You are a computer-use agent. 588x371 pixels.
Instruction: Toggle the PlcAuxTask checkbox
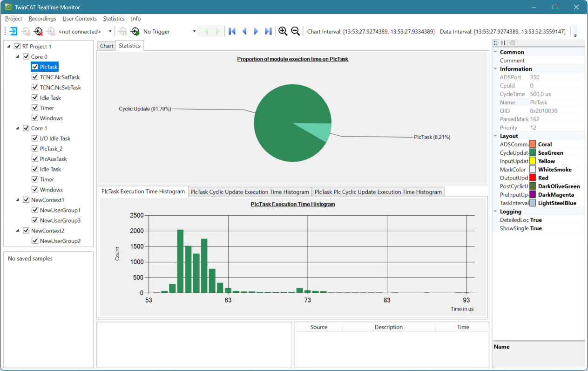(35, 159)
